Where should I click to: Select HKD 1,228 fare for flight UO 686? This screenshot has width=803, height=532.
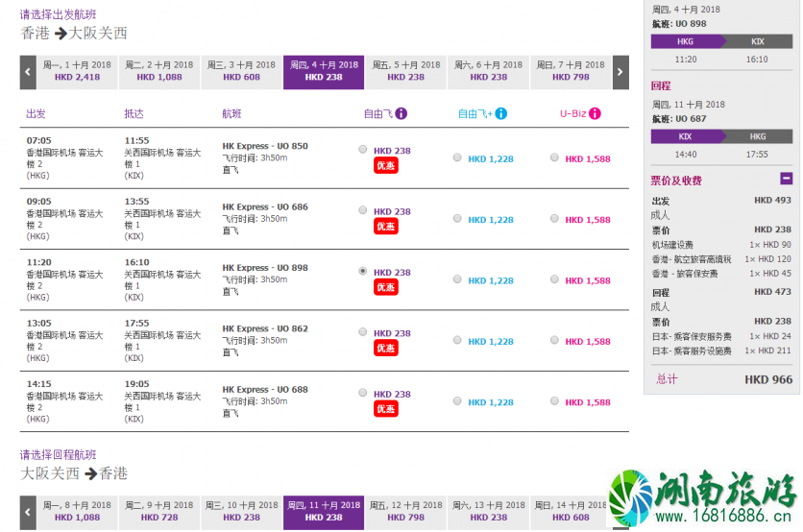(x=457, y=219)
